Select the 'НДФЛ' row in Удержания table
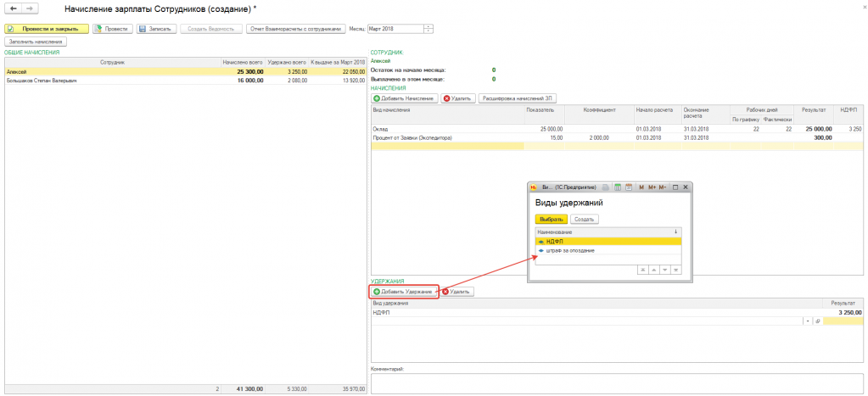The image size is (868, 396). pos(617,313)
